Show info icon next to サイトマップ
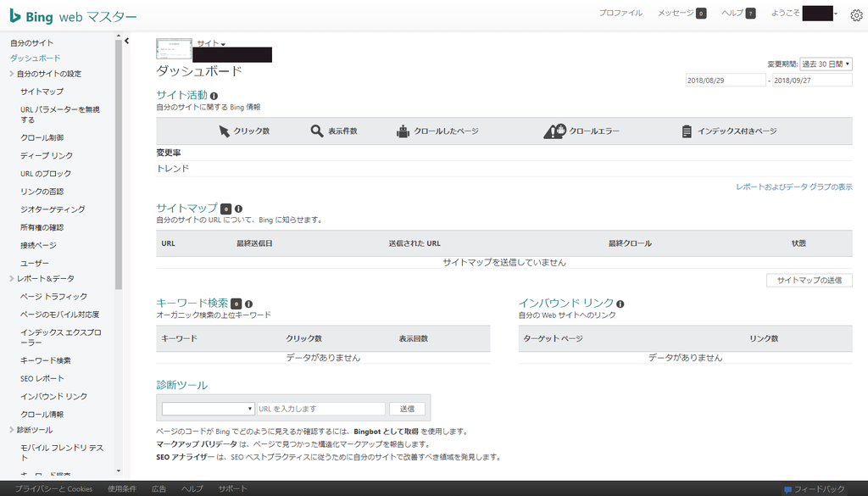This screenshot has width=868, height=496. point(238,209)
